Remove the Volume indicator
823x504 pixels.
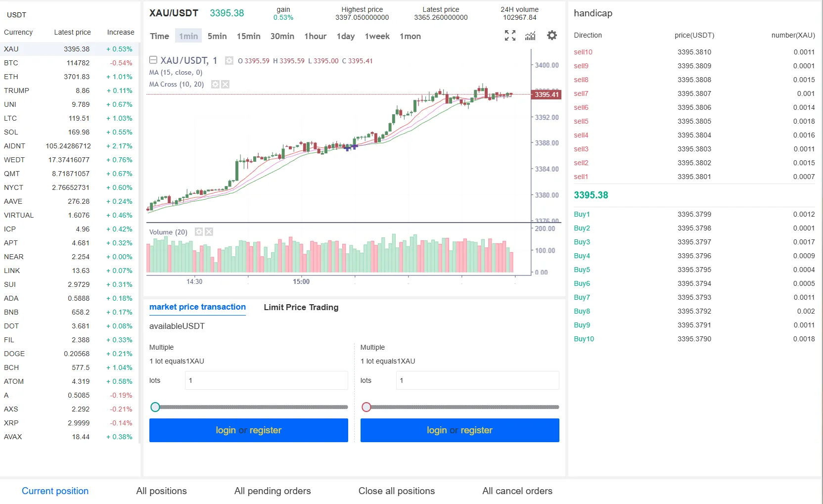(x=209, y=232)
